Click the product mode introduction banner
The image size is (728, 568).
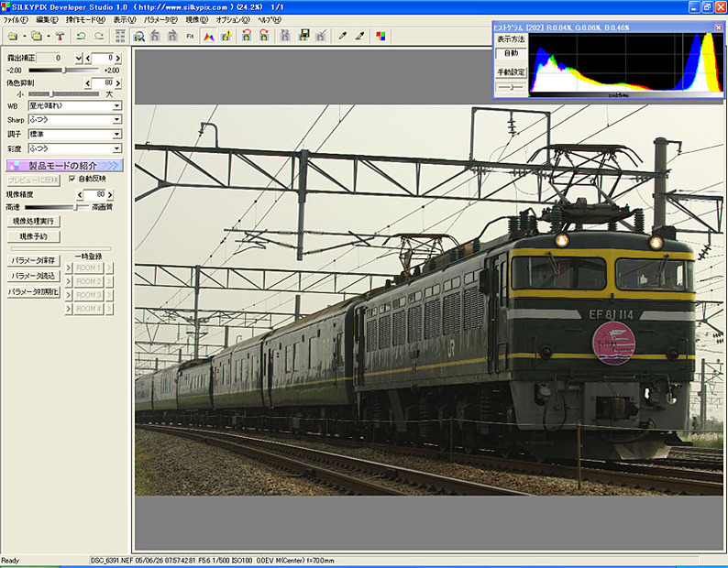click(x=64, y=165)
